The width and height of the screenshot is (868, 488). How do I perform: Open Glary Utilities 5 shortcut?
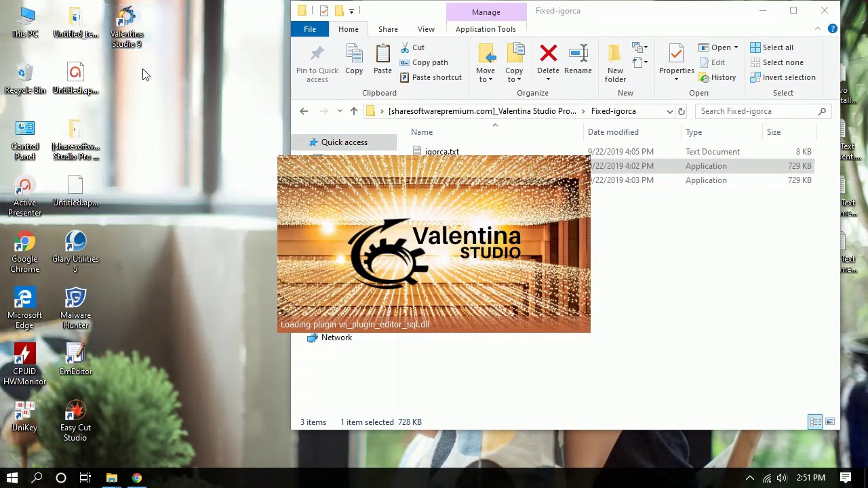(75, 253)
